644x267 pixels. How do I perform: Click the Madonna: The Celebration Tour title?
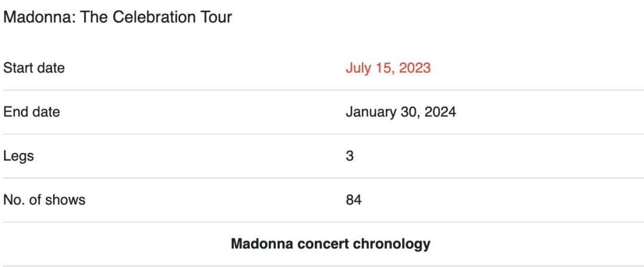pyautogui.click(x=117, y=17)
